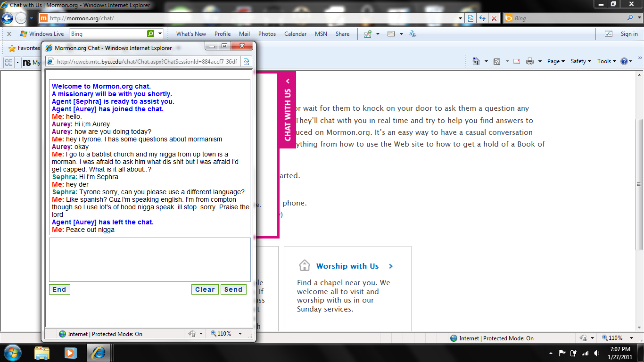Click the browser Back arrow button
The image size is (644, 362).
[x=8, y=18]
